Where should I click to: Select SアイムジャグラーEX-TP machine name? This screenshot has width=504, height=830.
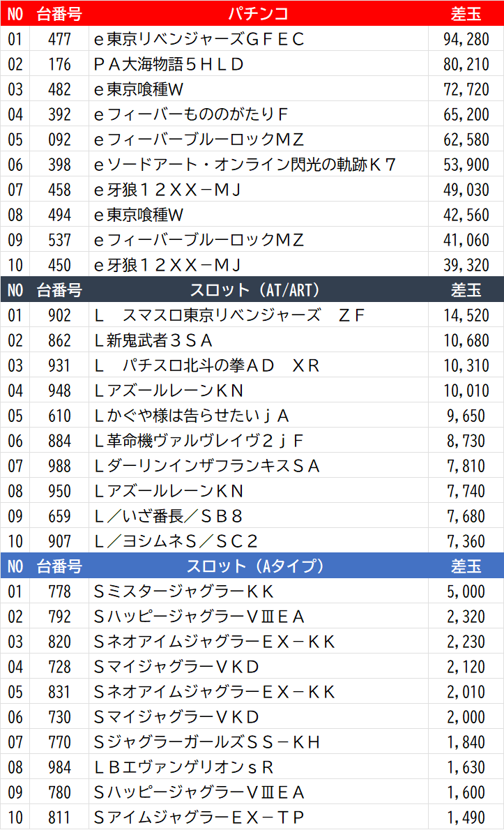click(x=199, y=818)
